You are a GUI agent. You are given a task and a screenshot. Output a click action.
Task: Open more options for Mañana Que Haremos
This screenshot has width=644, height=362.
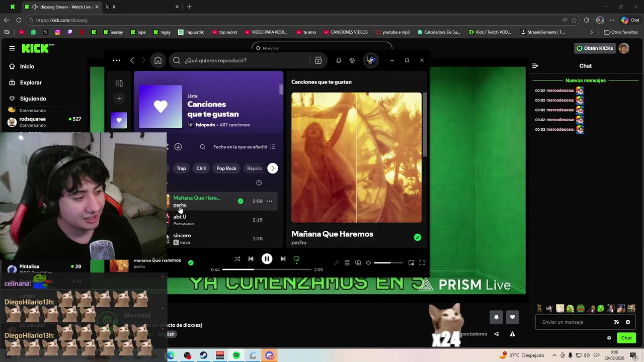269,201
